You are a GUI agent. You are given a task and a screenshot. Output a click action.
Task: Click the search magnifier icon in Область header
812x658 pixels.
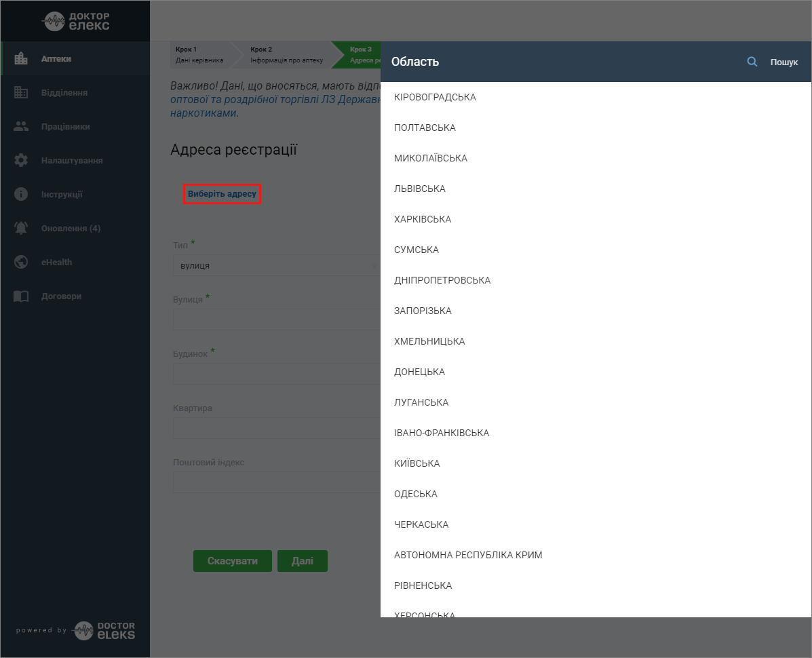click(x=752, y=62)
